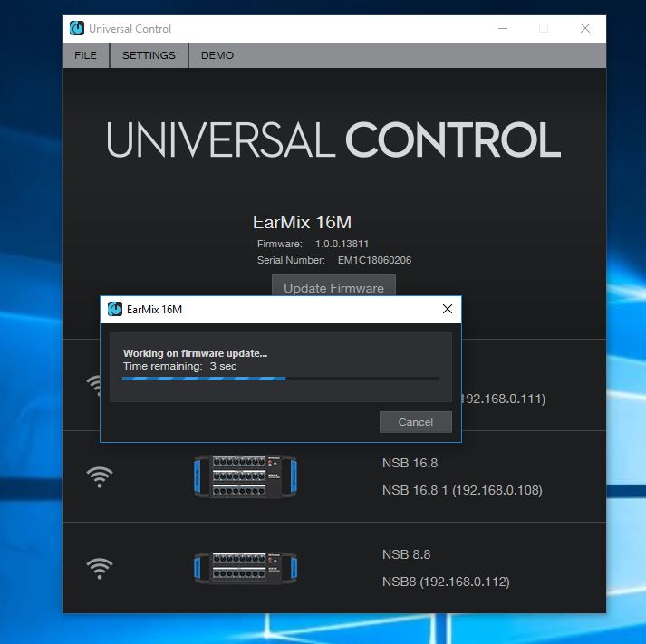
Task: Cancel the firmware update
Action: tap(415, 422)
